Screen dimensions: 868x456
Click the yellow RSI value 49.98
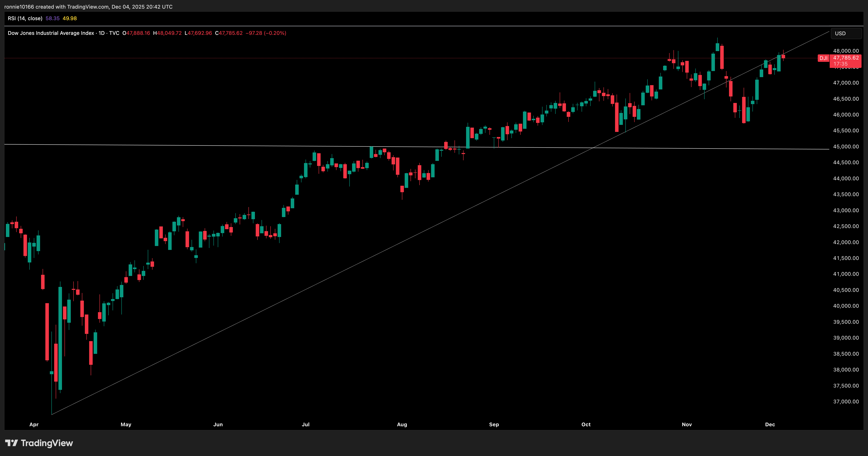click(x=69, y=19)
